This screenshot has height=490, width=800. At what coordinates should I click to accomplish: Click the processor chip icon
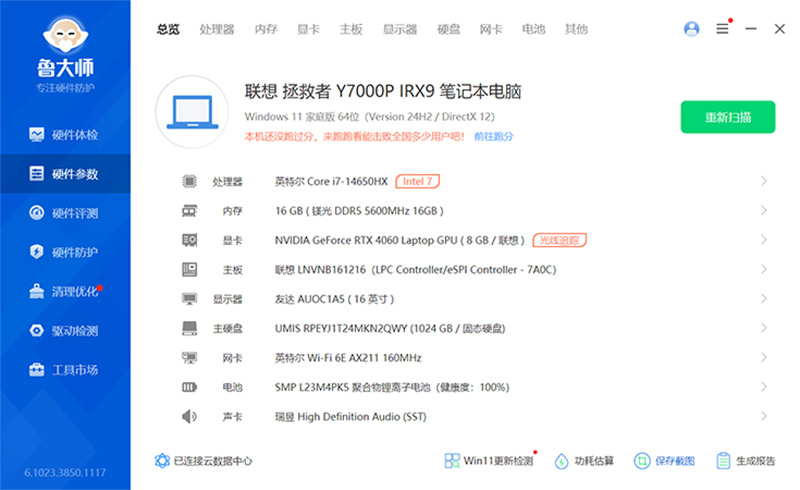[189, 181]
